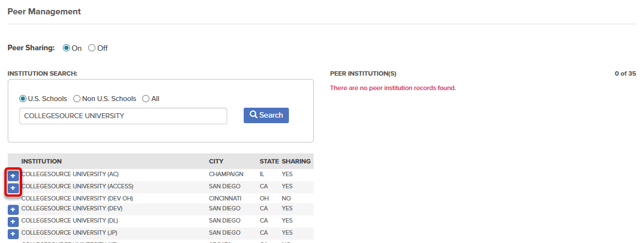Image resolution: width=644 pixels, height=243 pixels.
Task: Turn Peer Sharing On
Action: click(x=67, y=48)
